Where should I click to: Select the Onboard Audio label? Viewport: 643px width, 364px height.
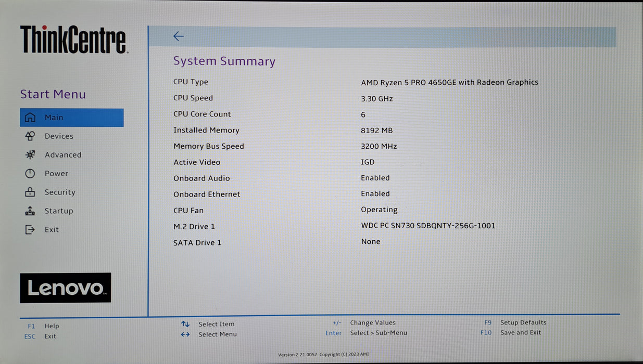pyautogui.click(x=201, y=178)
